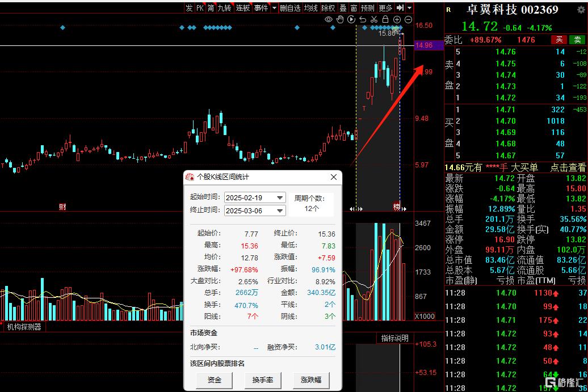Click the 预测 forecast button
The width and height of the screenshot is (588, 392).
click(368, 8)
